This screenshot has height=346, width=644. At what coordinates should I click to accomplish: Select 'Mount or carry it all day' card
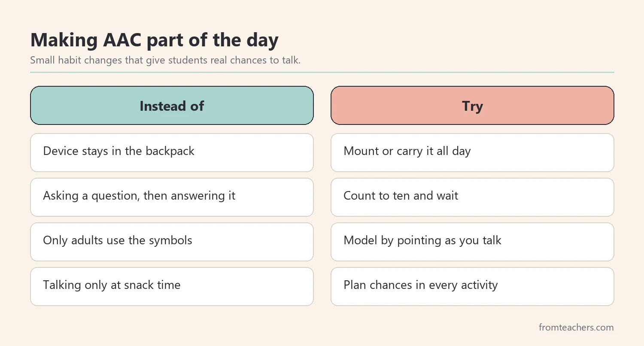pyautogui.click(x=472, y=152)
